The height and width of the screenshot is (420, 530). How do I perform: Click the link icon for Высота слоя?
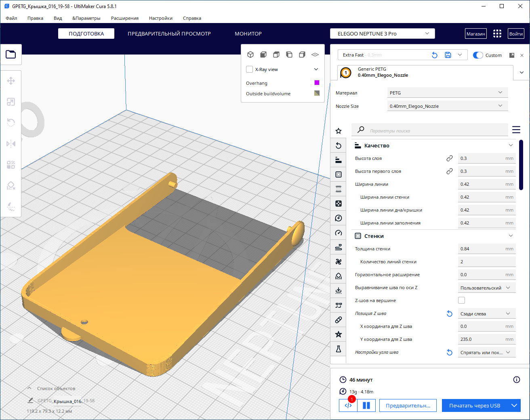click(449, 158)
